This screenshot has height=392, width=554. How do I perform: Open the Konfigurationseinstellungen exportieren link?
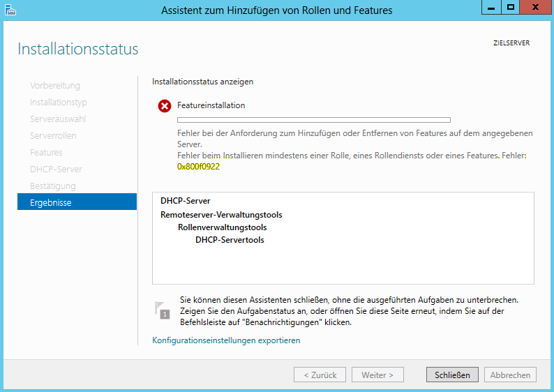tap(226, 340)
